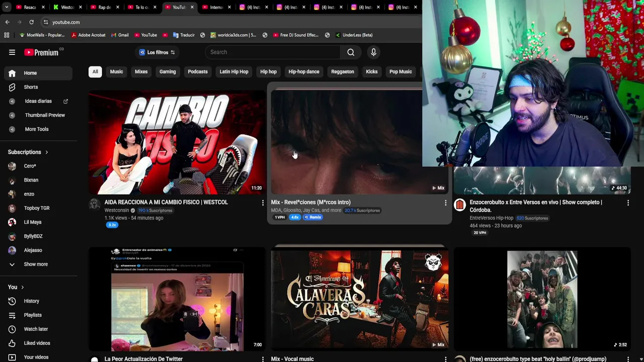The width and height of the screenshot is (644, 362).
Task: Open the Calaveras Caras mix thumbnail
Action: click(359, 299)
